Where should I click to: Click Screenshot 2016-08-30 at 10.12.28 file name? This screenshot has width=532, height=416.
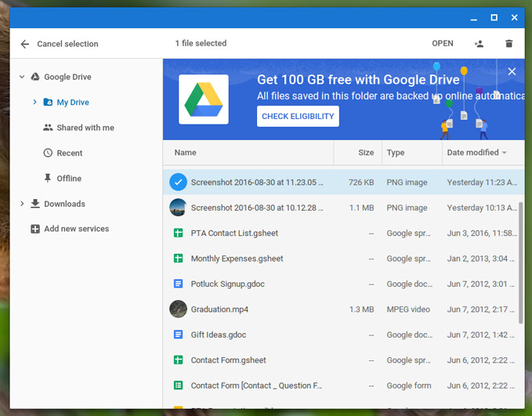[257, 208]
